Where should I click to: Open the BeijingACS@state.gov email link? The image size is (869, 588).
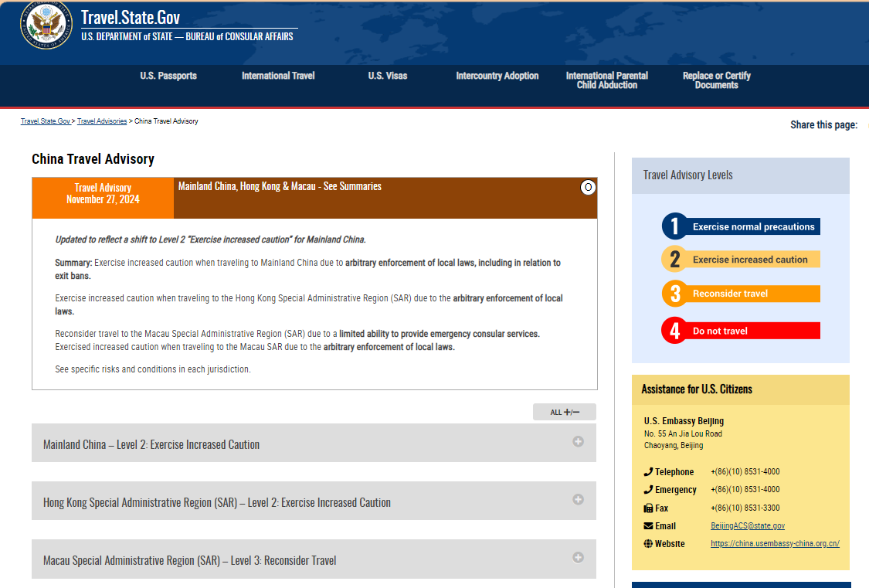click(x=748, y=525)
